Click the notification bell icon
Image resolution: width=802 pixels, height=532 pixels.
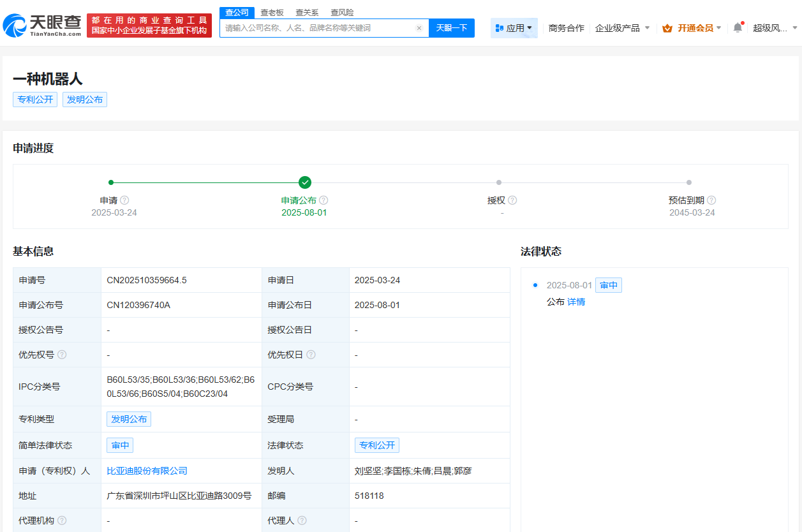(738, 27)
